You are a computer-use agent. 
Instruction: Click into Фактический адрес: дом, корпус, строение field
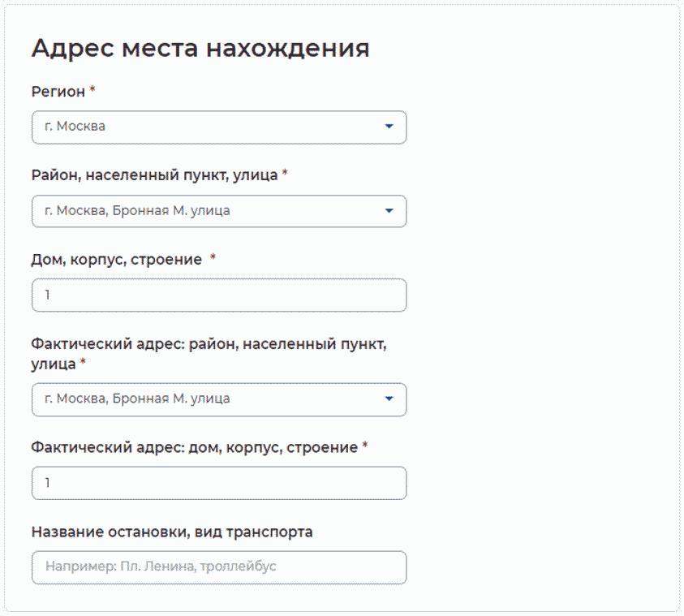click(218, 483)
